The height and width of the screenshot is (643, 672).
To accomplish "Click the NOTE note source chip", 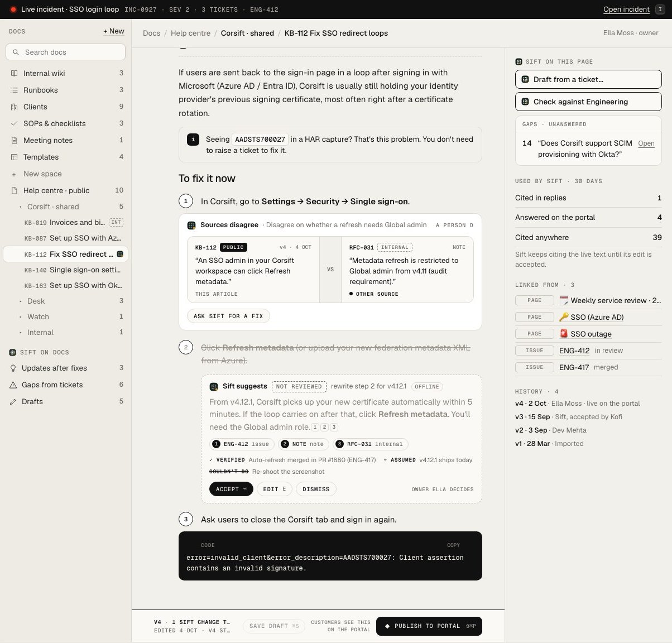I will (303, 444).
